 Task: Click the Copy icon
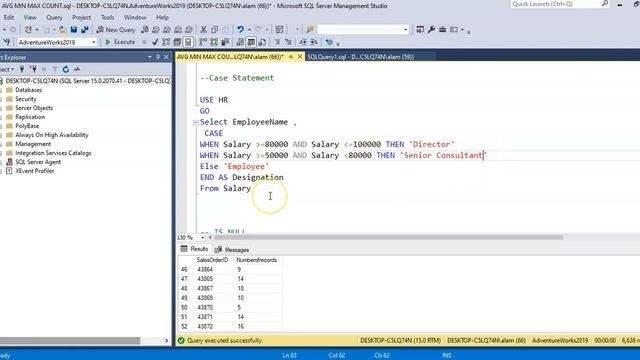coord(214,29)
